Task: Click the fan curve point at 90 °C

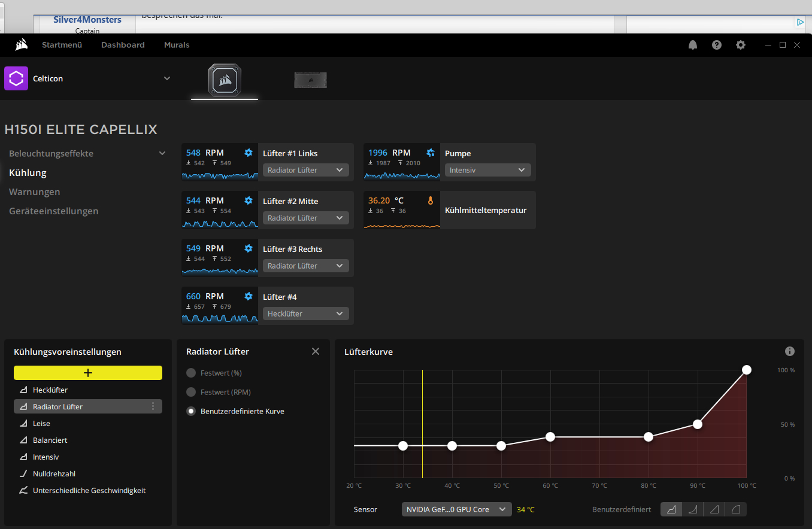Action: pyautogui.click(x=698, y=424)
